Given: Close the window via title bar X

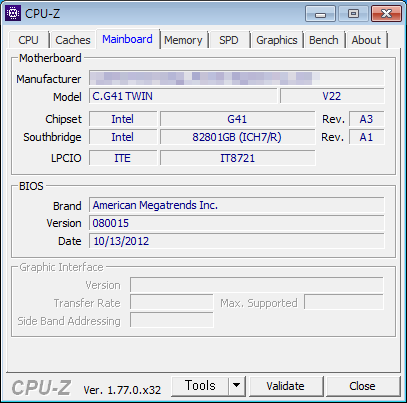Looking at the screenshot, I should pos(386,14).
